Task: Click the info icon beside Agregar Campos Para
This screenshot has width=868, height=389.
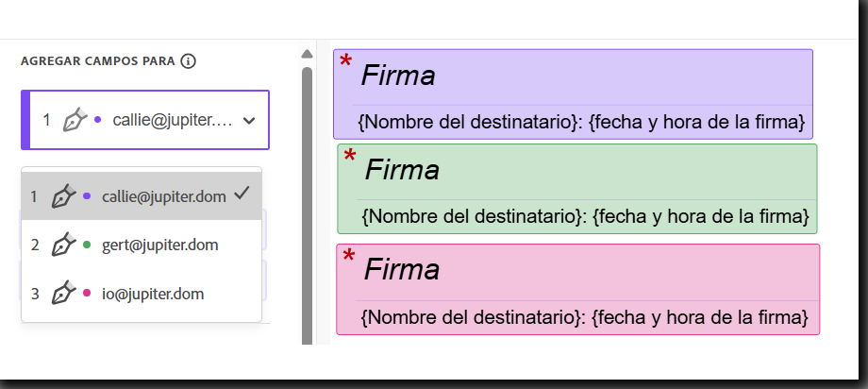Action: [188, 61]
